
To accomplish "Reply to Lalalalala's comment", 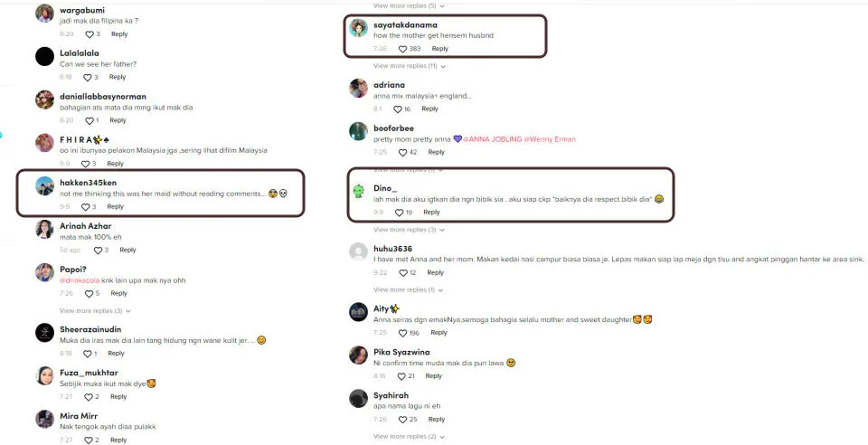I will pyautogui.click(x=118, y=78).
